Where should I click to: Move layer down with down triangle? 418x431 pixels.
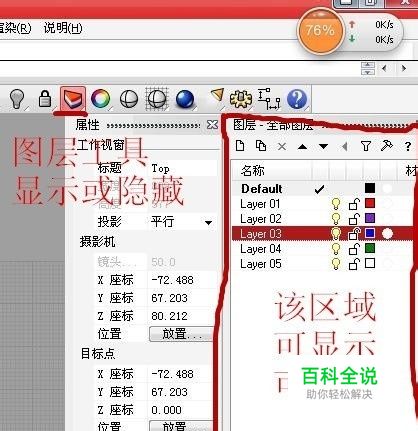(323, 147)
